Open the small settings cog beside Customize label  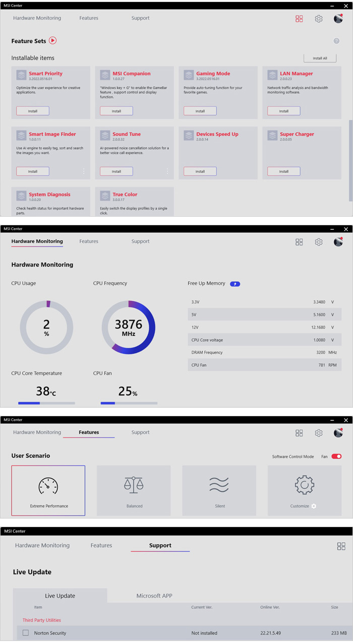[x=314, y=506]
